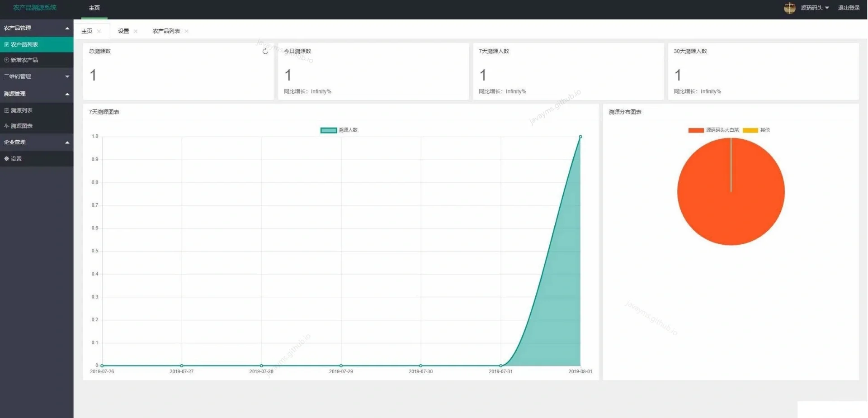Click the 农产品溯源系统 logo title
The image size is (868, 418).
(35, 8)
